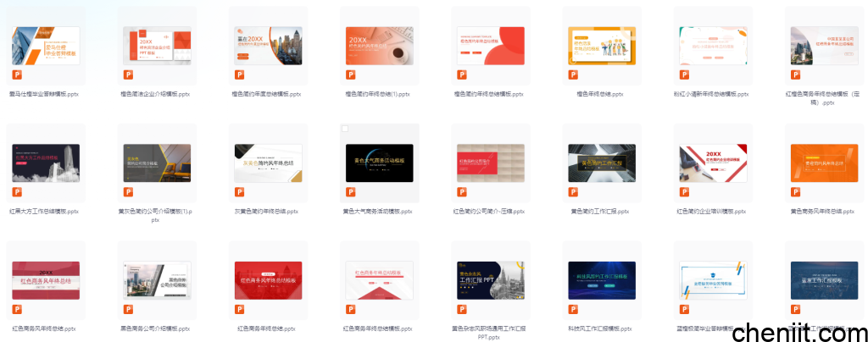
Task: Click the PPT icon on 黑色商务公司介绍模板
Action: (x=127, y=309)
